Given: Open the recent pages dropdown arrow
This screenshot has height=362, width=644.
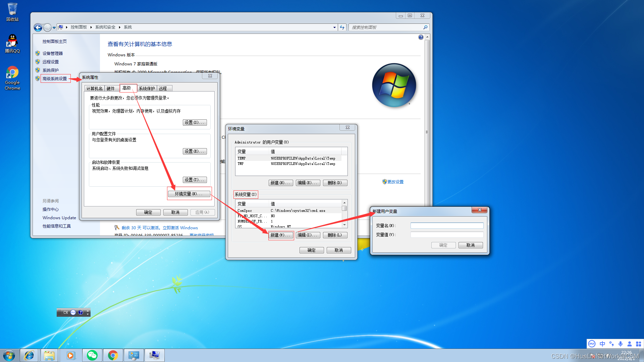Looking at the screenshot, I should tap(54, 28).
